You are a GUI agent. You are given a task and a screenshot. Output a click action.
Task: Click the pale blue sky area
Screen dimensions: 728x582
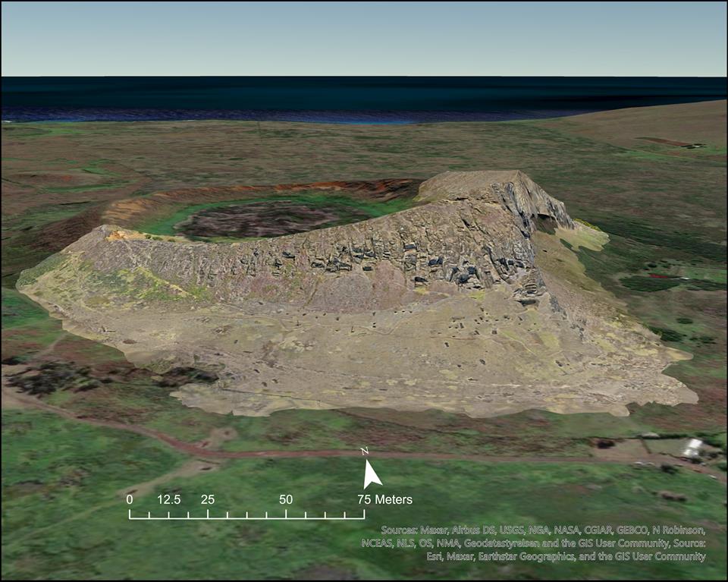364,38
